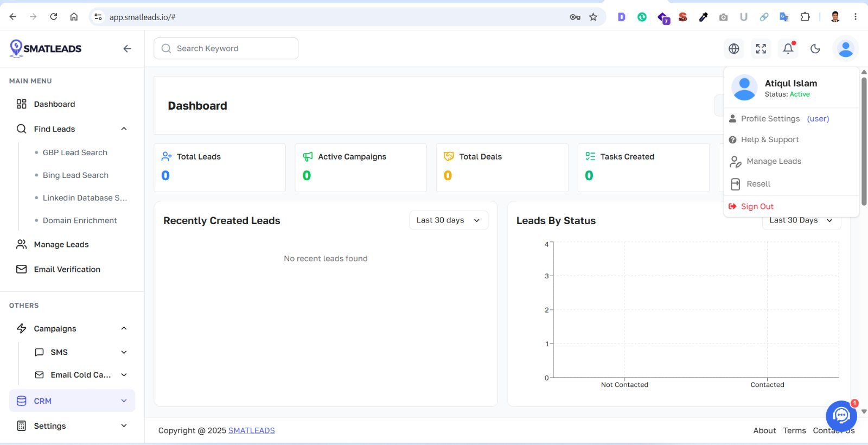The width and height of the screenshot is (868, 445).
Task: Click the Not Contacted chart label
Action: click(624, 385)
